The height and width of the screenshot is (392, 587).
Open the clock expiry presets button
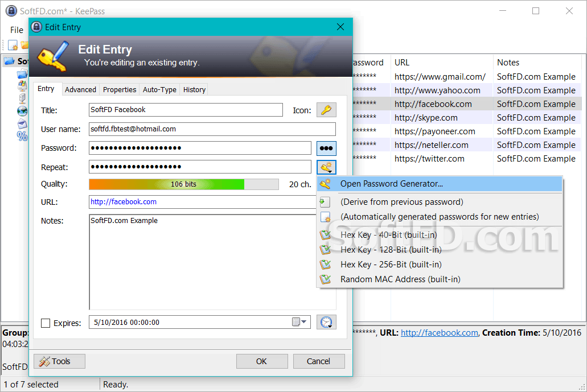click(326, 322)
